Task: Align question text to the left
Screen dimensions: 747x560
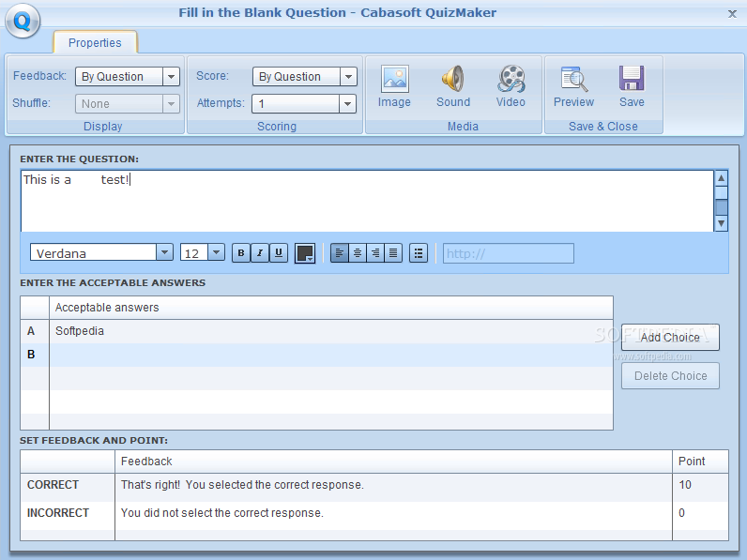Action: (339, 253)
